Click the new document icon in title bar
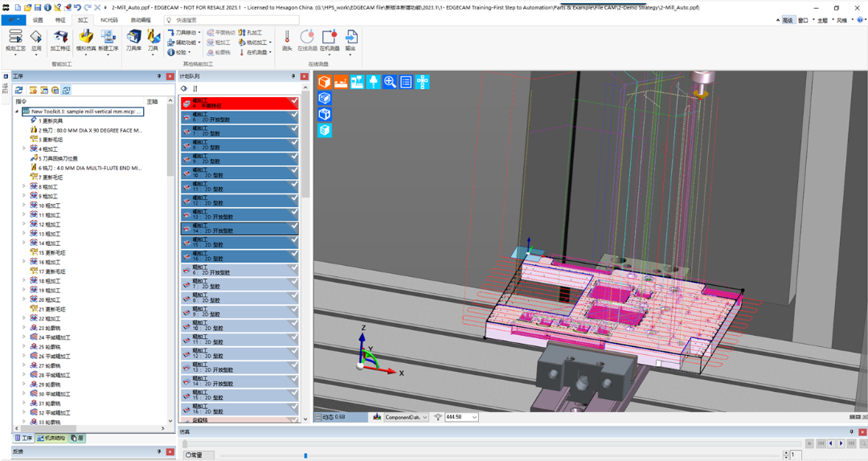 [18, 8]
